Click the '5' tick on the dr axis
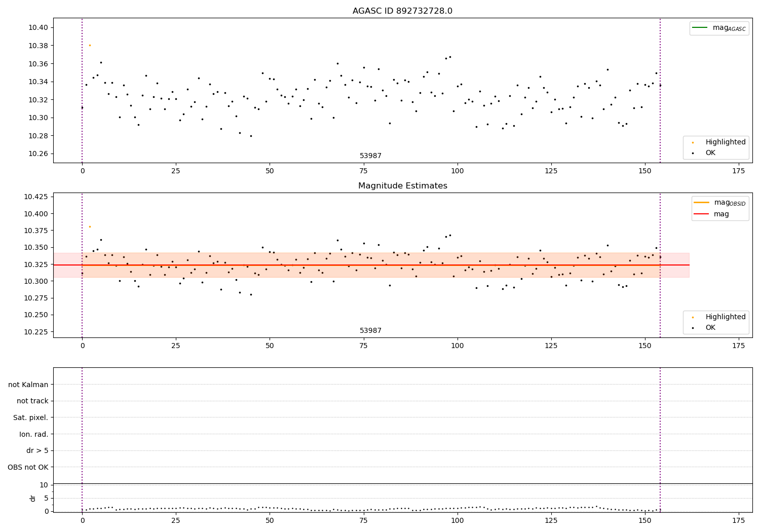Viewport: 760px width, 532px height. coord(46,499)
